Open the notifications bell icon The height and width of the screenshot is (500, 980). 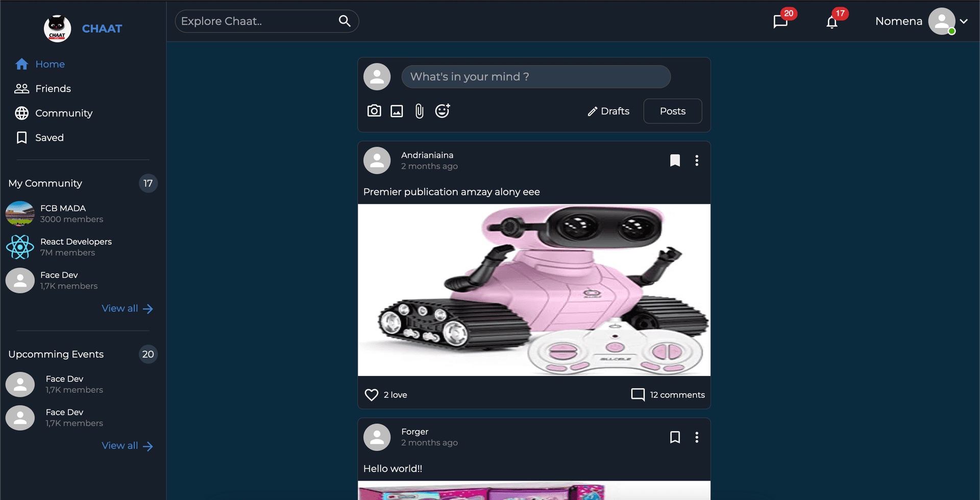tap(832, 22)
